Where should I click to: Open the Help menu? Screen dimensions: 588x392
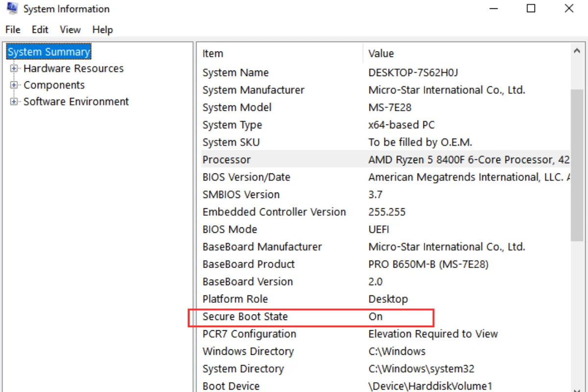(102, 30)
